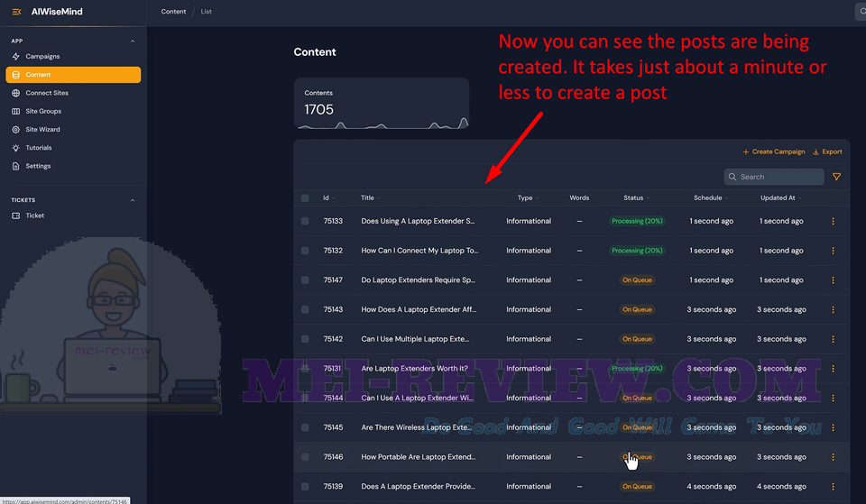The image size is (866, 504).
Task: Click Words column header
Action: pyautogui.click(x=579, y=197)
